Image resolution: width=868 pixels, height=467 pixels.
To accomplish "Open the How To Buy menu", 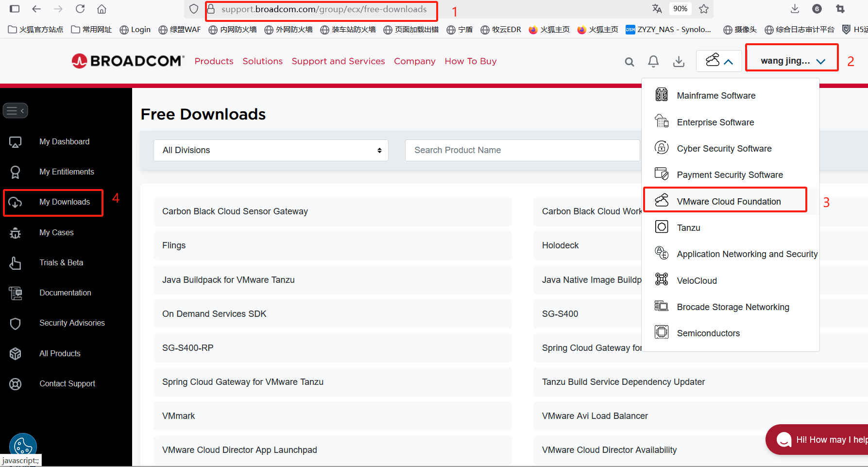I will [x=471, y=61].
